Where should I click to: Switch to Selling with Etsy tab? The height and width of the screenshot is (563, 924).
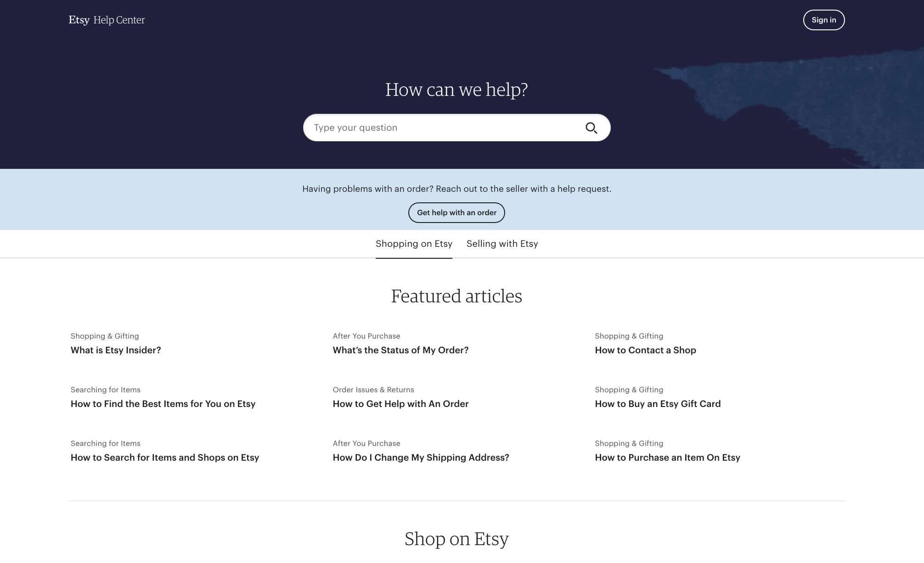coord(502,244)
